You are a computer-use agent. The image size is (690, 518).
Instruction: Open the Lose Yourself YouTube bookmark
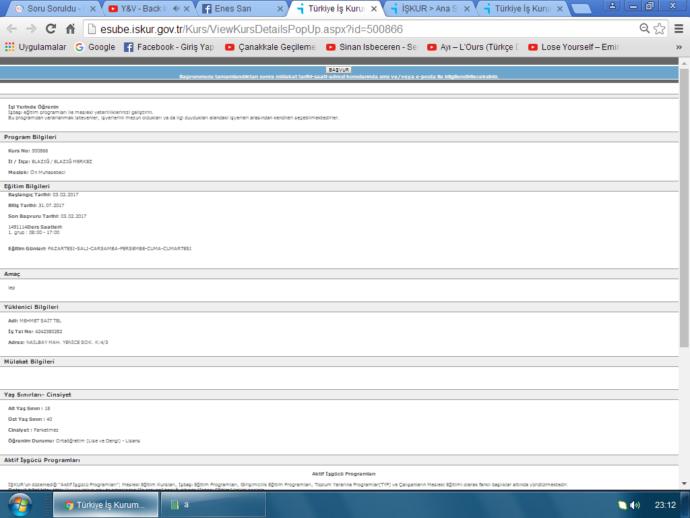click(573, 47)
